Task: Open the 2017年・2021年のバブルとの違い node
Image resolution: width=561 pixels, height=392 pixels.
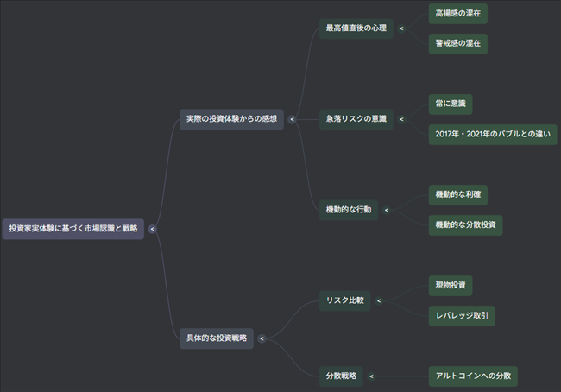Action: [x=493, y=134]
